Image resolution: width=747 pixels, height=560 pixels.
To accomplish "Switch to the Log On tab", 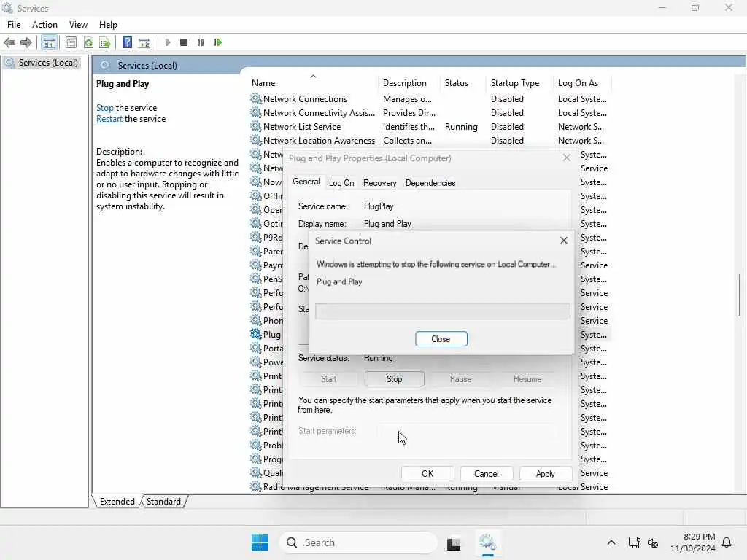I will (x=341, y=183).
